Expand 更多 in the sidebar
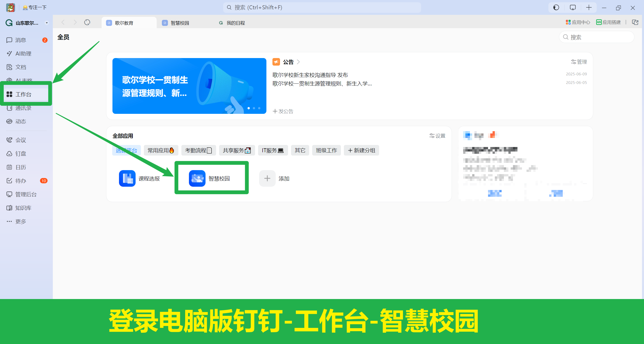 point(21,221)
